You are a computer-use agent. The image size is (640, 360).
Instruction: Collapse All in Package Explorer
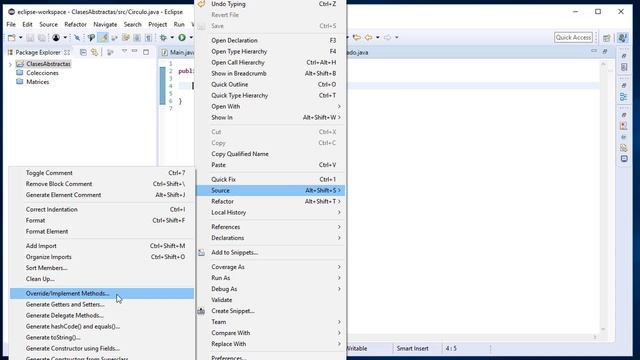[x=83, y=52]
